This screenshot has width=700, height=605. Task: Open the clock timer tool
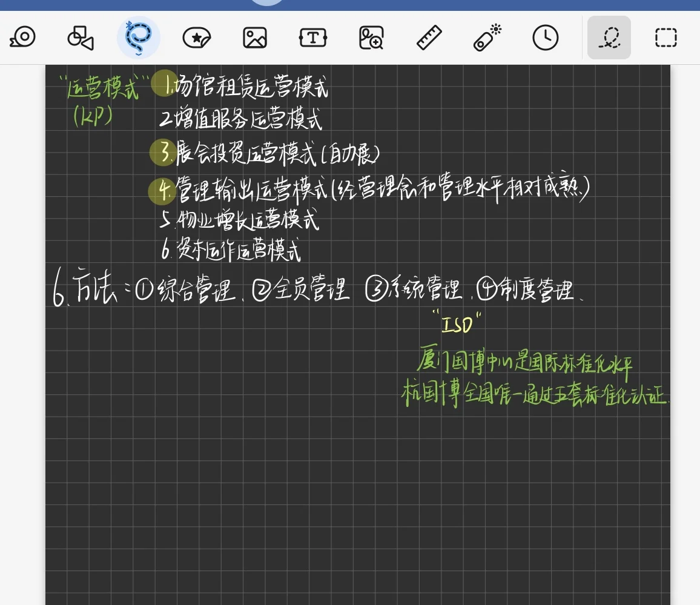[x=544, y=38]
